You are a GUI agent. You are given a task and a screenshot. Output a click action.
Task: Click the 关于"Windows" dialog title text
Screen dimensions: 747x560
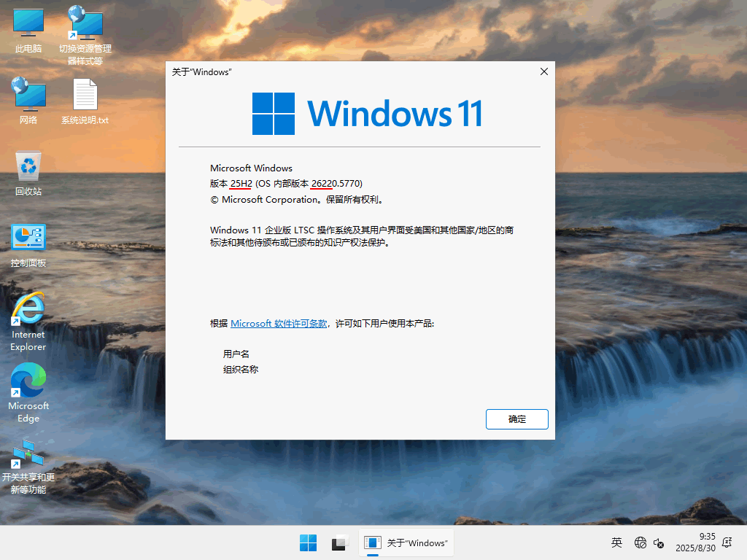tap(201, 72)
